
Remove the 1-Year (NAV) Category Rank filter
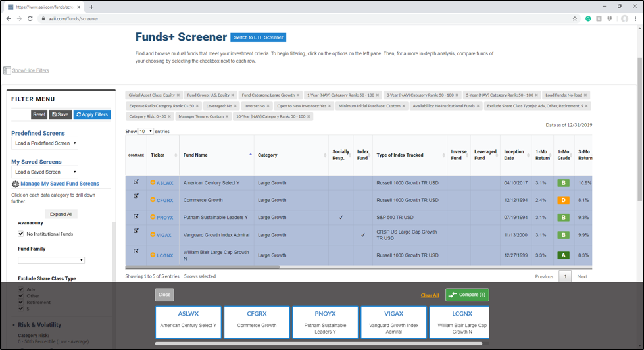(378, 95)
